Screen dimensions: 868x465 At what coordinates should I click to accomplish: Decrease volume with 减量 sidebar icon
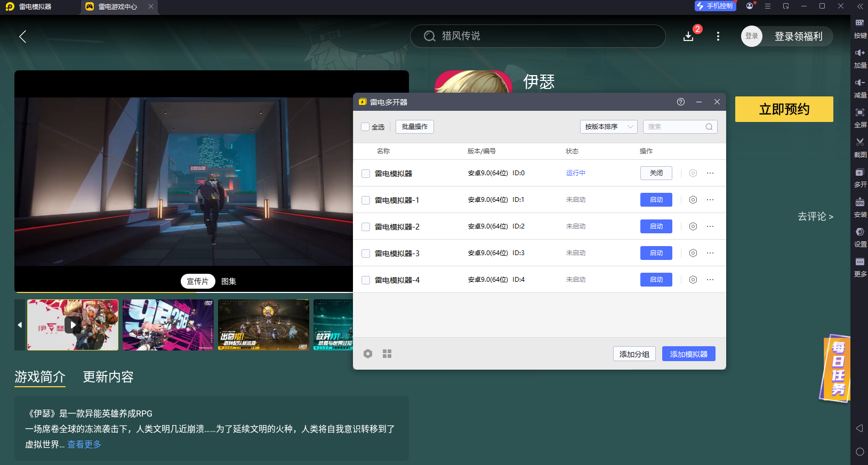click(859, 88)
